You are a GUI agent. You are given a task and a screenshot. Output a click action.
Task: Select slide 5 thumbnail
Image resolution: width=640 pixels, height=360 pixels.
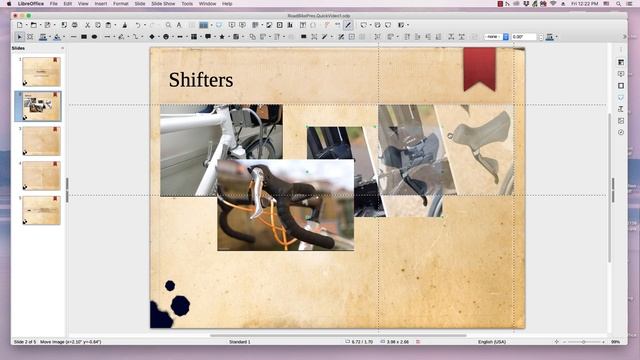pyautogui.click(x=41, y=210)
